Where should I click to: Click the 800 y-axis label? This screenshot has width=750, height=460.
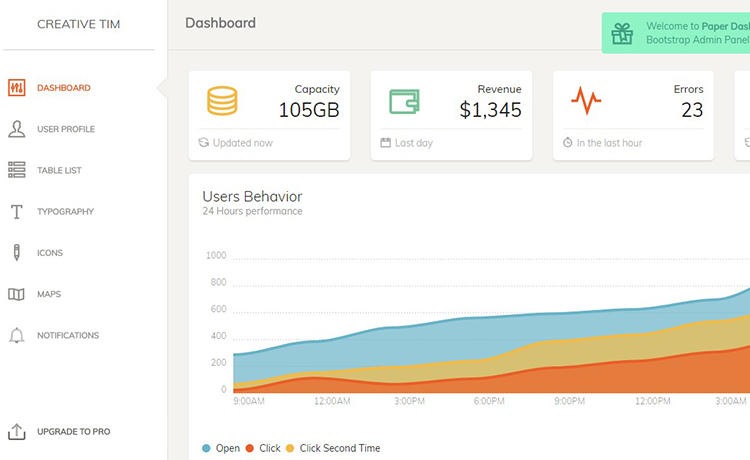[219, 282]
